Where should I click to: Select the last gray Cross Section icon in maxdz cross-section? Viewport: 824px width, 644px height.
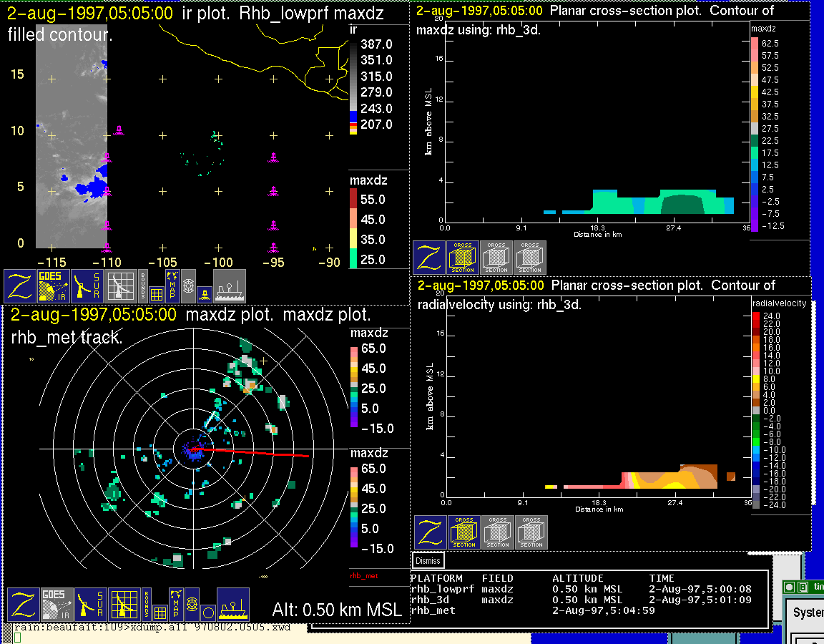point(530,257)
